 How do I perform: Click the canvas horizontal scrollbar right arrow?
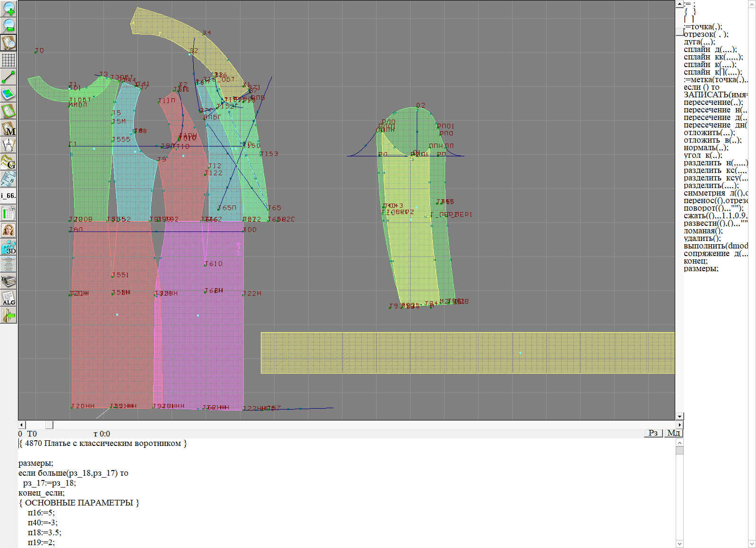(680, 425)
